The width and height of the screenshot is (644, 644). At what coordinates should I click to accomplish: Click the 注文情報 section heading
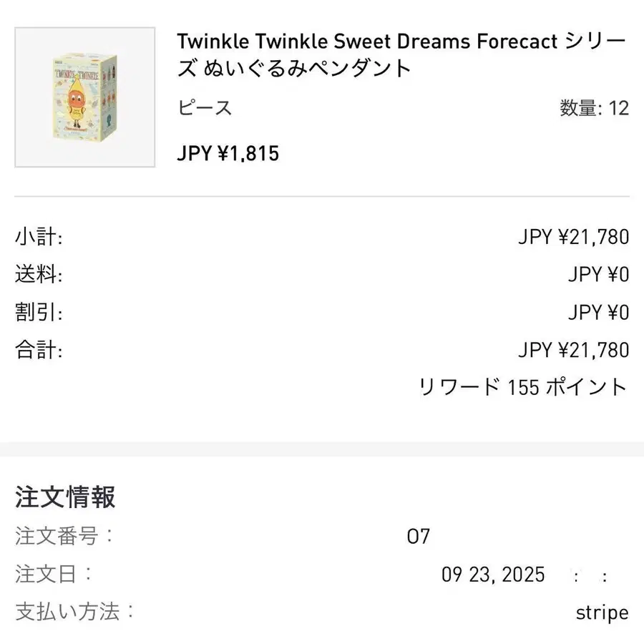pos(65,497)
